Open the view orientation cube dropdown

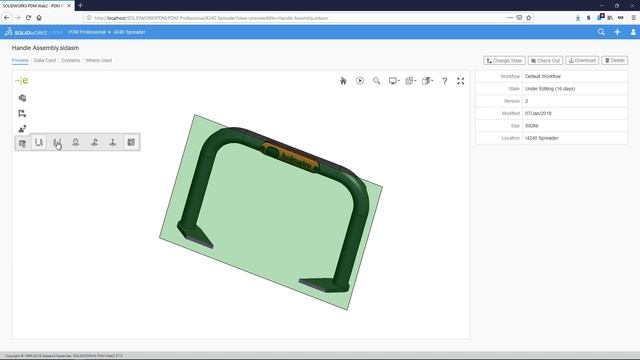427,81
